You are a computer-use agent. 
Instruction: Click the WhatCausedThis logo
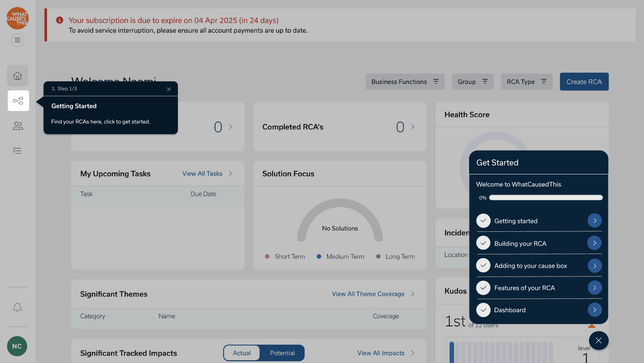click(x=17, y=18)
